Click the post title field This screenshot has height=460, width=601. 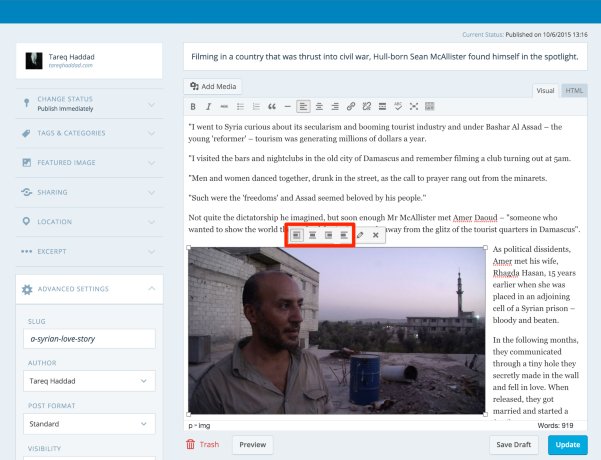pos(385,57)
